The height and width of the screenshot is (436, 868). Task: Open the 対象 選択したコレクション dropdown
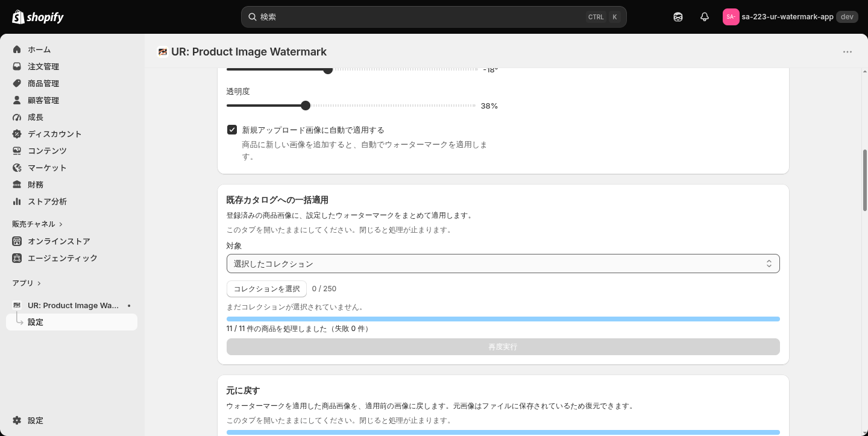pyautogui.click(x=503, y=264)
